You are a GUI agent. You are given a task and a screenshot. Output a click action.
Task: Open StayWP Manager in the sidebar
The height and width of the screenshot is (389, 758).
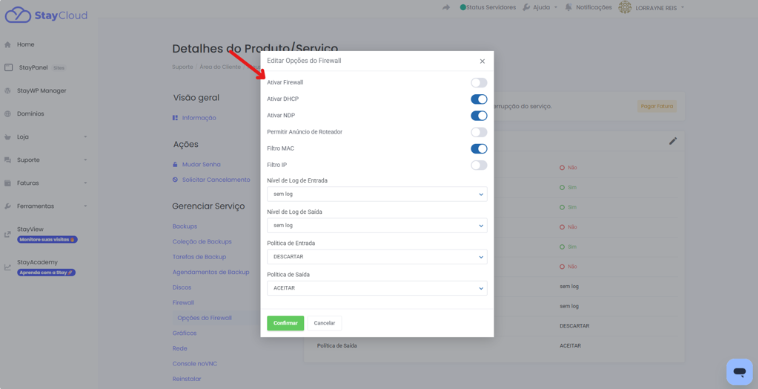(42, 91)
